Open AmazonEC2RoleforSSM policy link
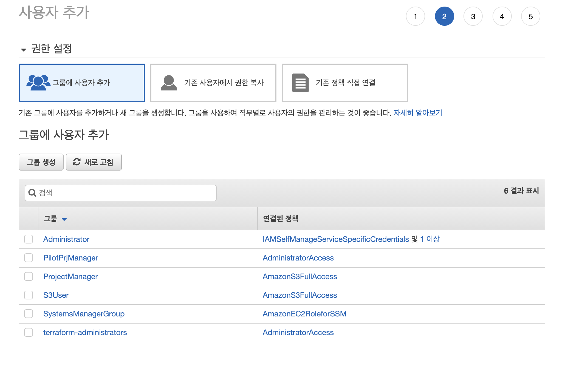The width and height of the screenshot is (588, 391). point(304,314)
